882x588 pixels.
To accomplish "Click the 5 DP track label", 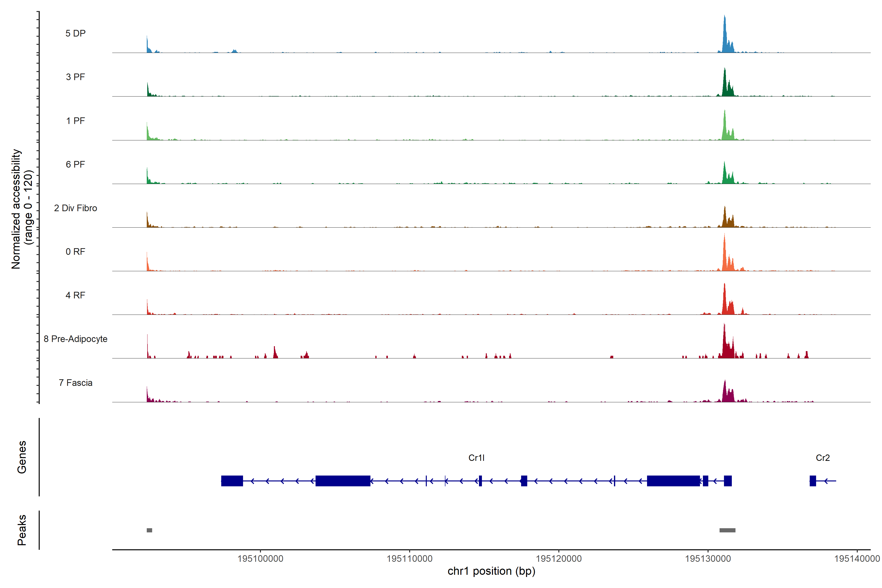I will pos(75,33).
